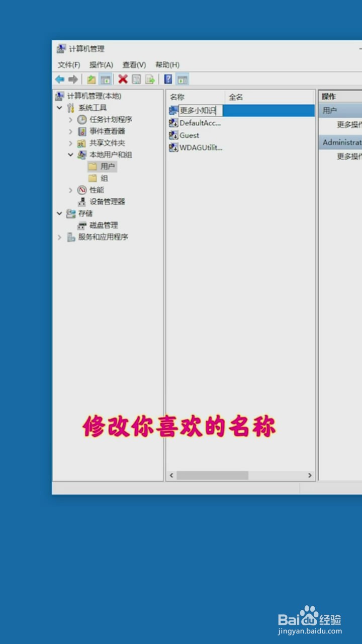
Task: Select 计算机管理(本地) root node
Action: [94, 96]
